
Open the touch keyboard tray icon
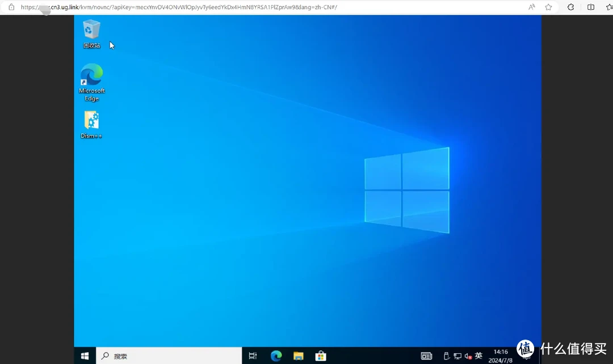[426, 355]
